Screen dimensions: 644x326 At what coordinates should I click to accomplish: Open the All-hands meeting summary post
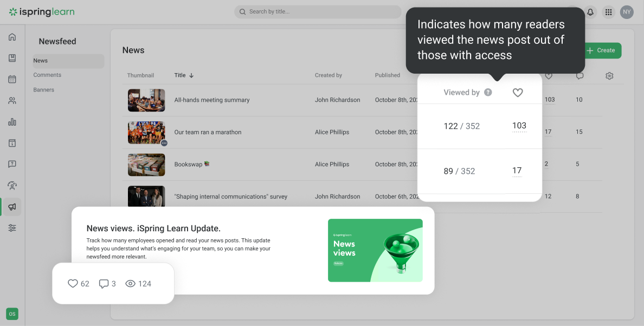pyautogui.click(x=212, y=100)
